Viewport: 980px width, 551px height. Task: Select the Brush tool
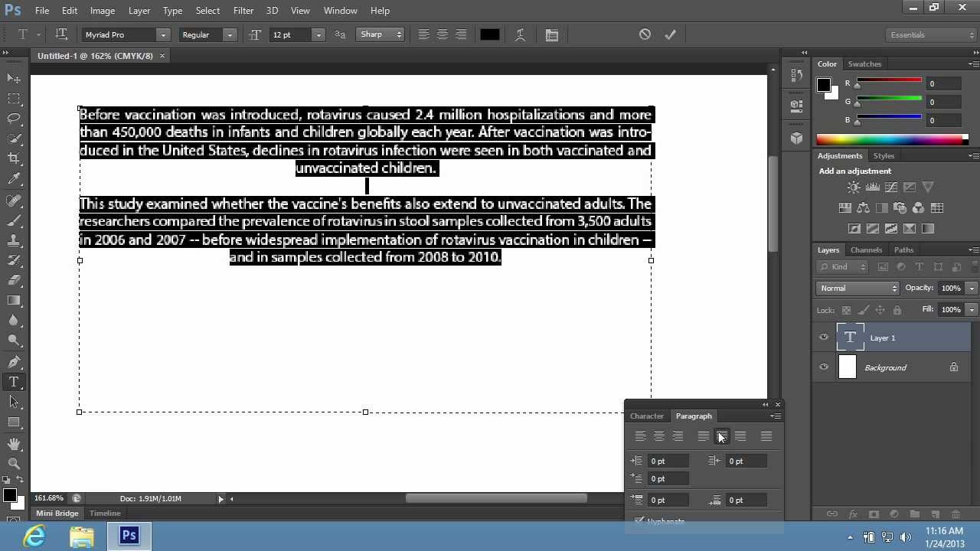pyautogui.click(x=14, y=220)
